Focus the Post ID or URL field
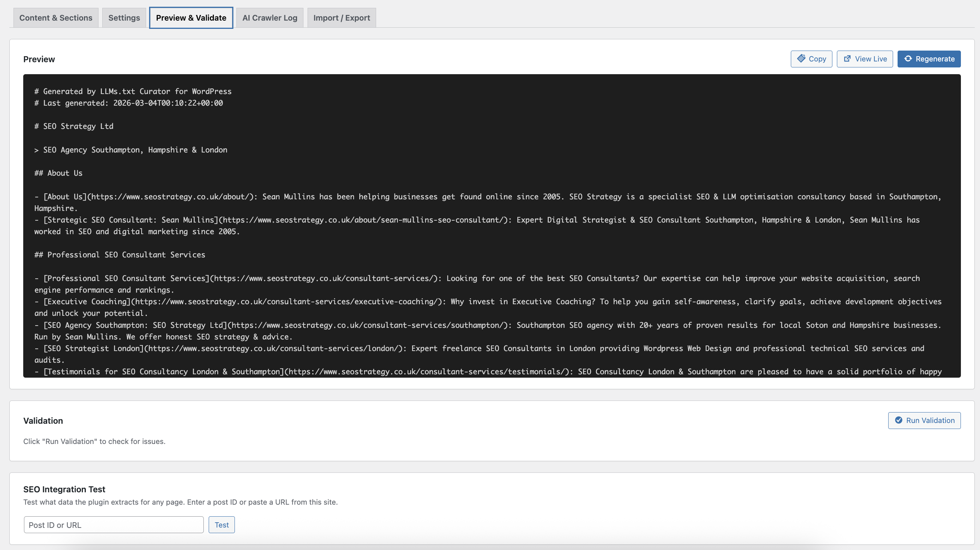Viewport: 980px width, 550px height. pyautogui.click(x=114, y=525)
